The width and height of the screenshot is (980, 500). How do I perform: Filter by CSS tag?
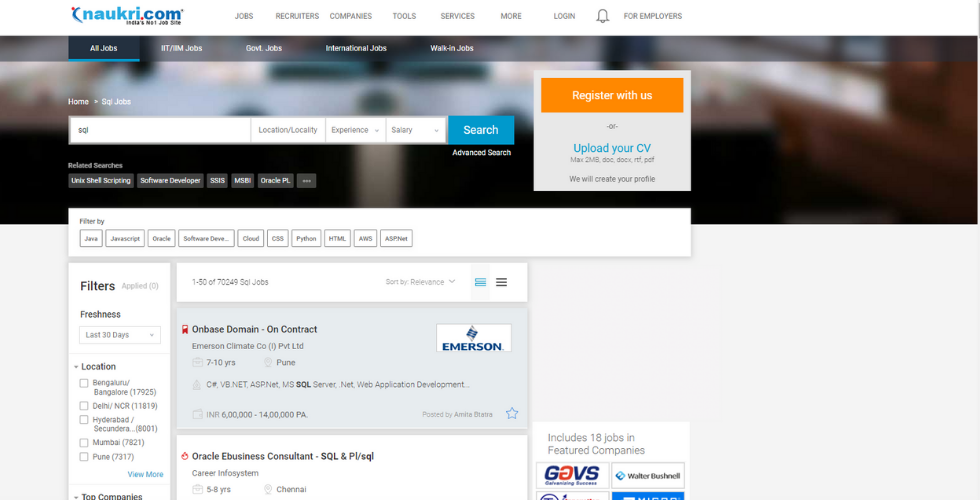coord(278,239)
